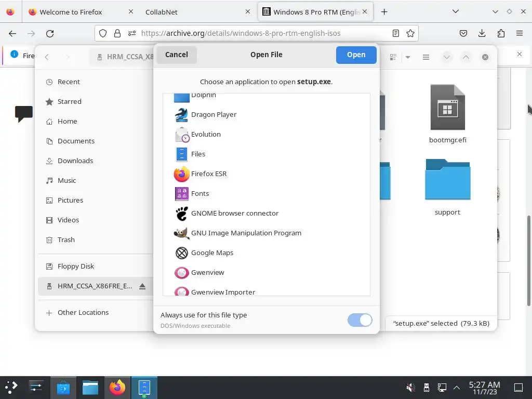Toggle Always use for this file type
This screenshot has width=532, height=399.
point(360,320)
